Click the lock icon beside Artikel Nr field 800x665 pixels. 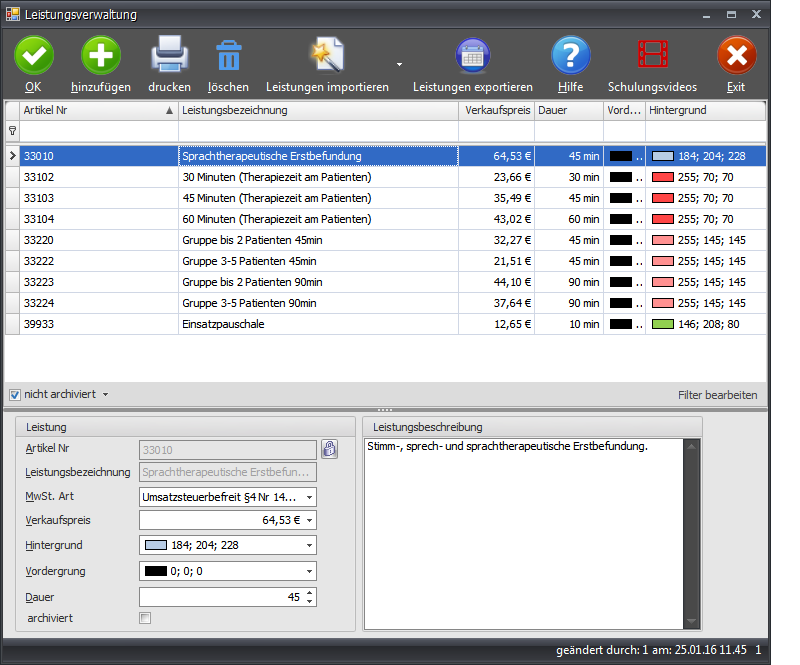[330, 449]
